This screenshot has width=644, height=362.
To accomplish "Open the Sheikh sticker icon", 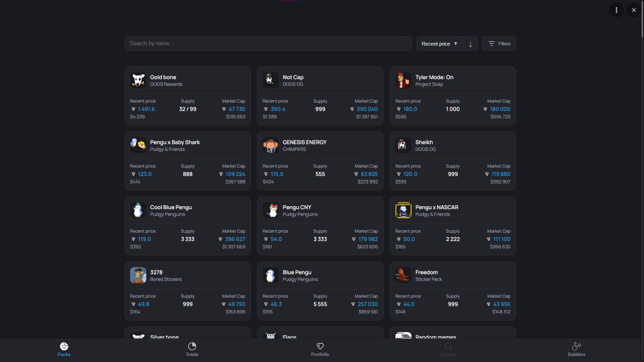I will coord(404,145).
